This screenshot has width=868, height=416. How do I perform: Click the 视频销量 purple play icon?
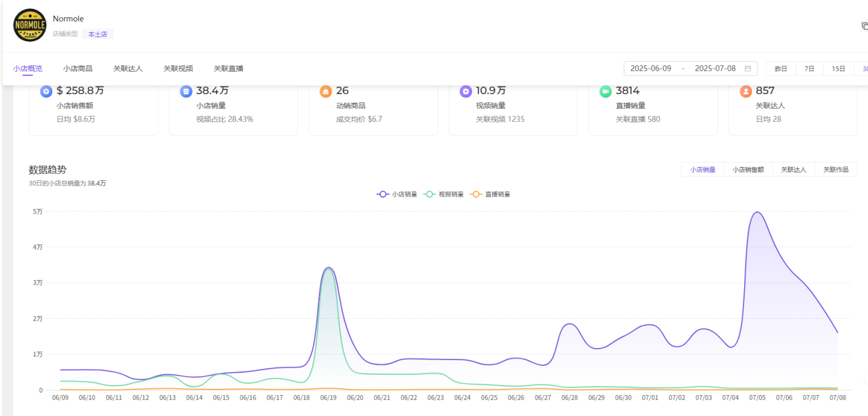click(465, 91)
